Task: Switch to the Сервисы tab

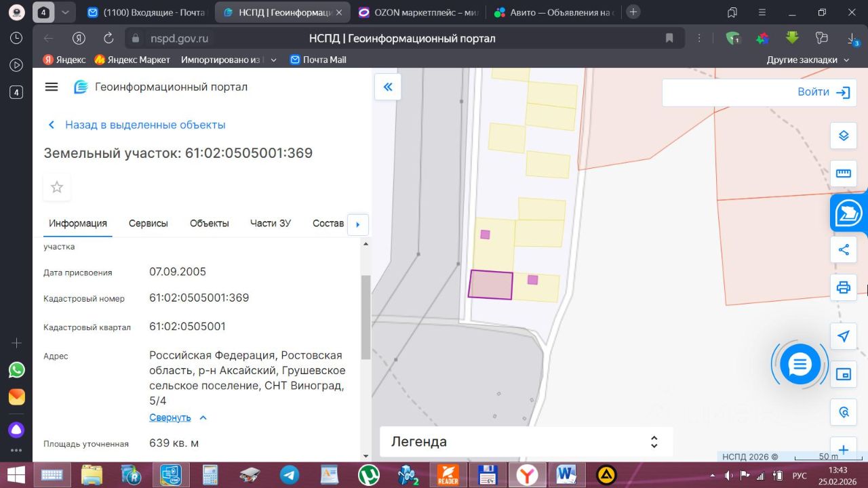Action: (149, 224)
